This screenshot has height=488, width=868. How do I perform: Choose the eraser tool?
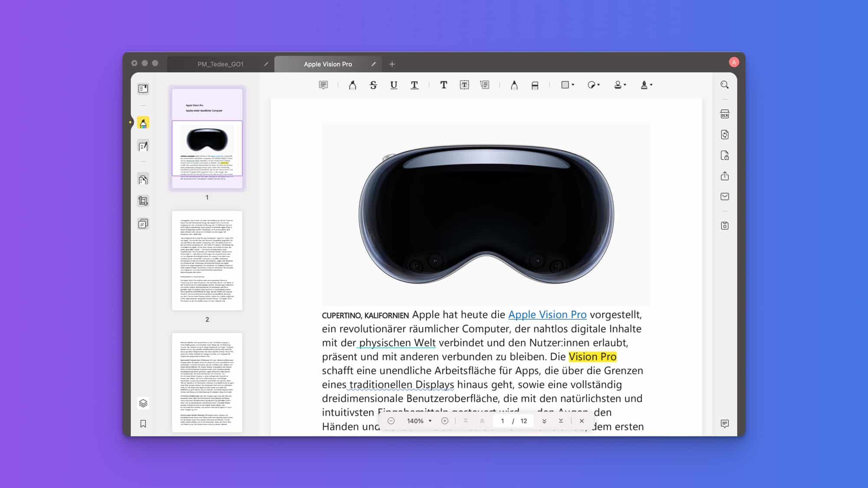pos(535,85)
